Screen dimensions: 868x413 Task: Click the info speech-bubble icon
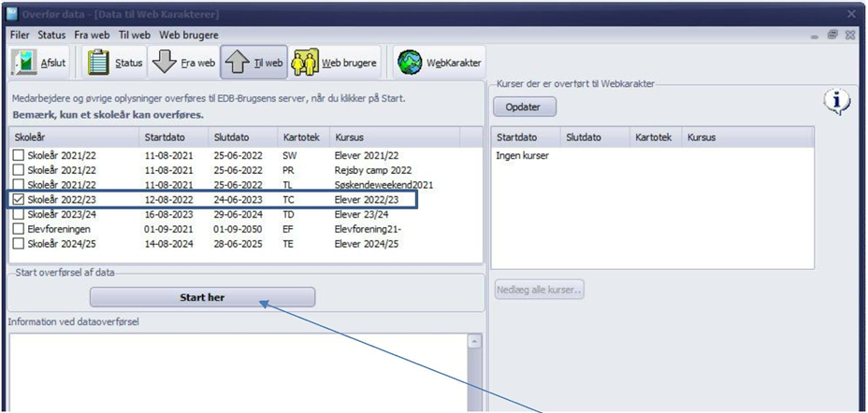(837, 102)
